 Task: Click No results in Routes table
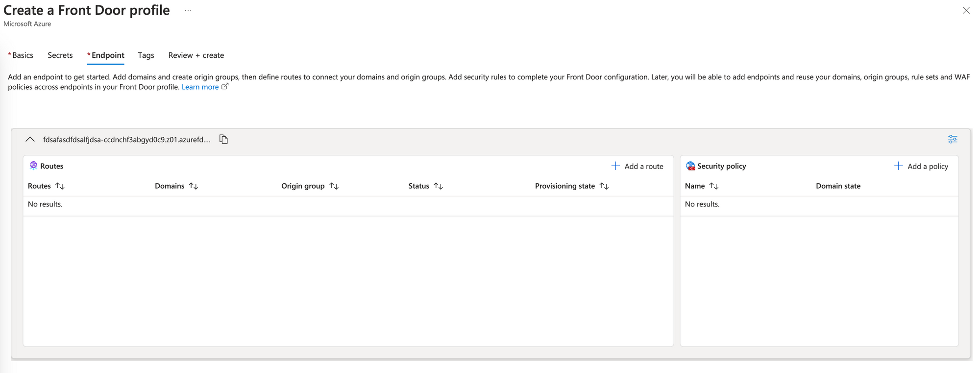(x=45, y=204)
